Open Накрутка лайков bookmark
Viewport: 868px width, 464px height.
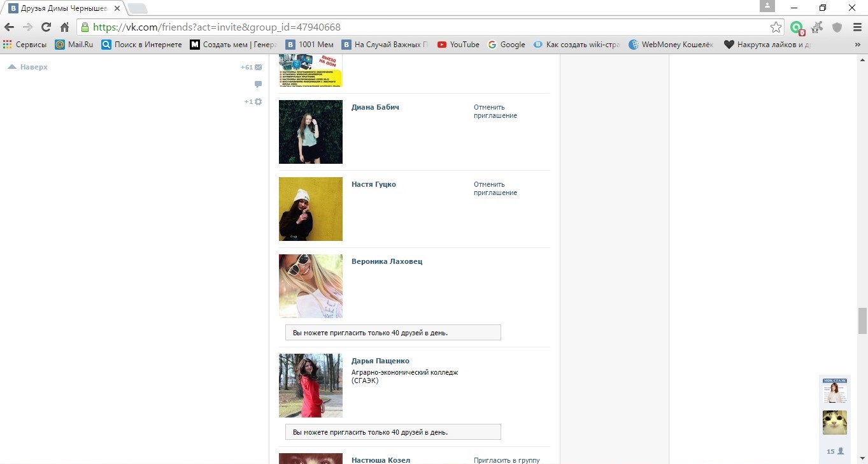pos(768,45)
